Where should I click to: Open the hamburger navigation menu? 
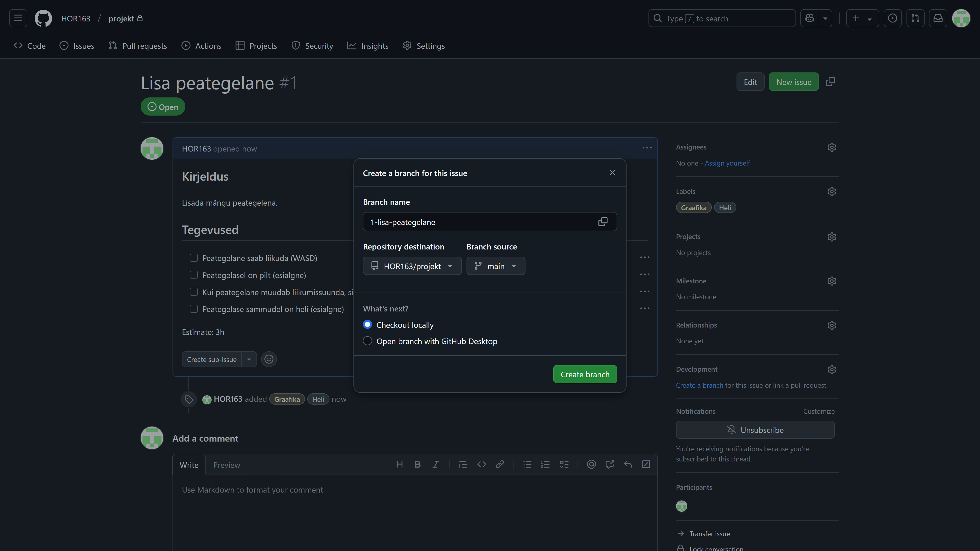(18, 18)
